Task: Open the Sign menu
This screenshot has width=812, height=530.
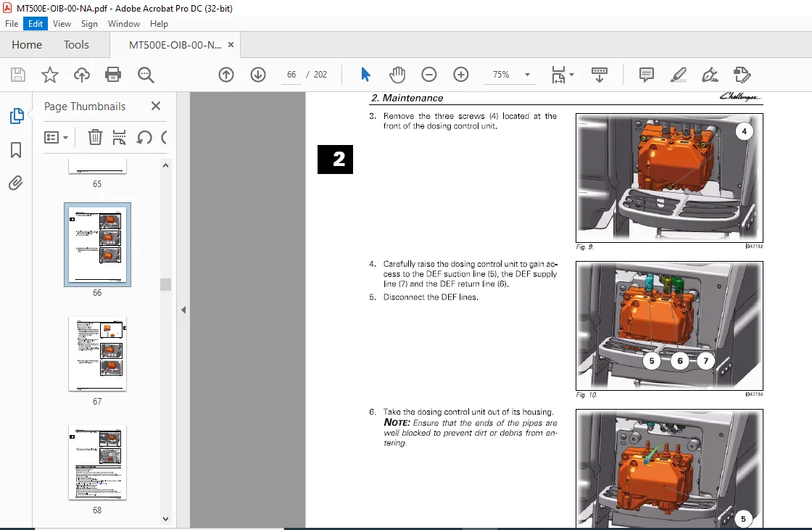Action: coord(89,24)
